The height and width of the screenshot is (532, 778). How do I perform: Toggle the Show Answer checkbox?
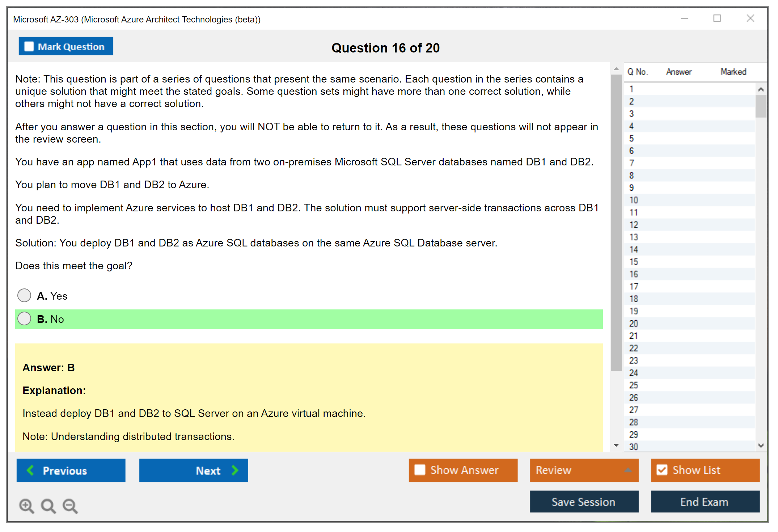[x=420, y=470]
